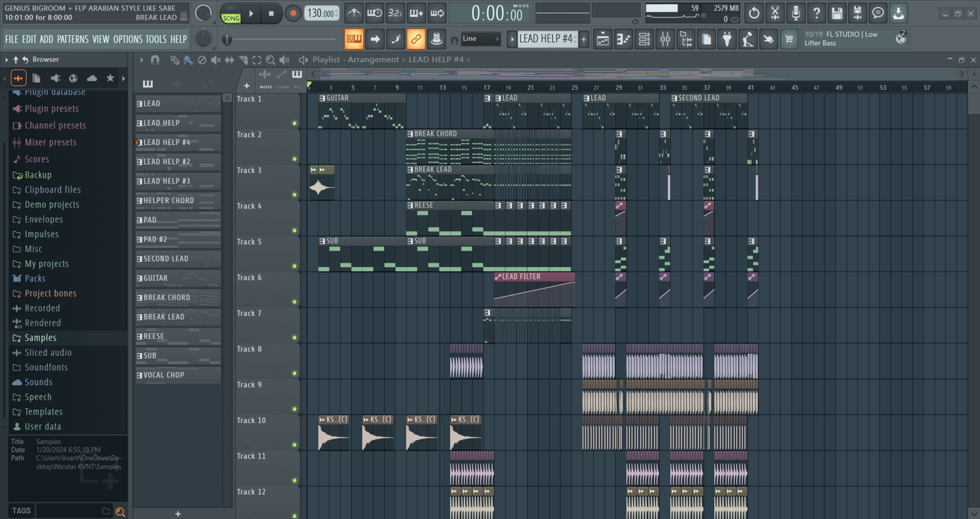Toggle the orange link-to-controller button
980x519 pixels.
click(416, 39)
